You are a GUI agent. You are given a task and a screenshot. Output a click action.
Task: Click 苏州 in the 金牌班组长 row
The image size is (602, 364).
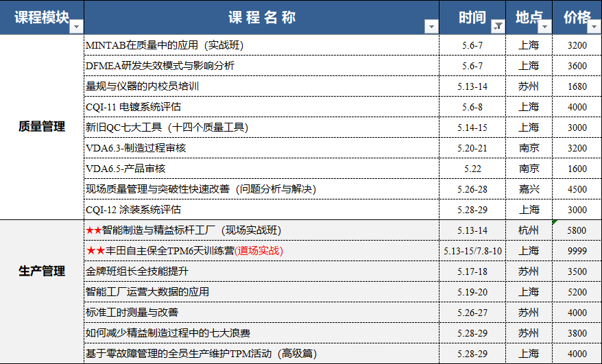[x=529, y=271]
